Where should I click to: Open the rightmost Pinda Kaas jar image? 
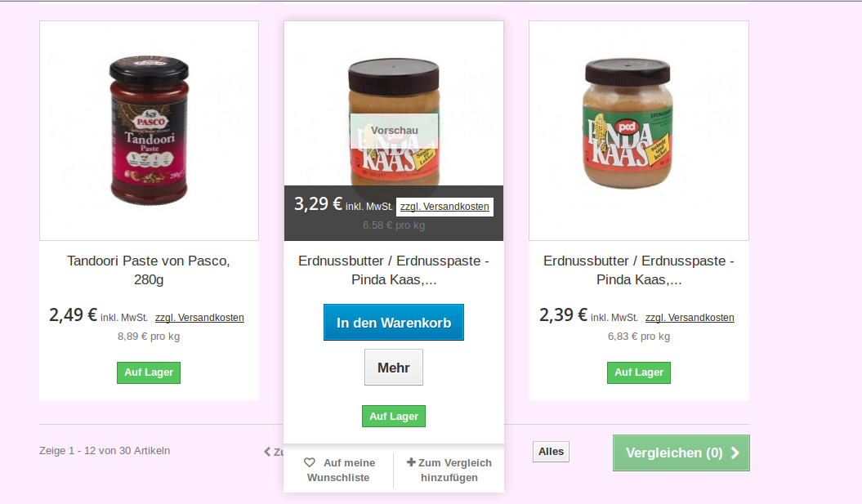click(x=639, y=131)
